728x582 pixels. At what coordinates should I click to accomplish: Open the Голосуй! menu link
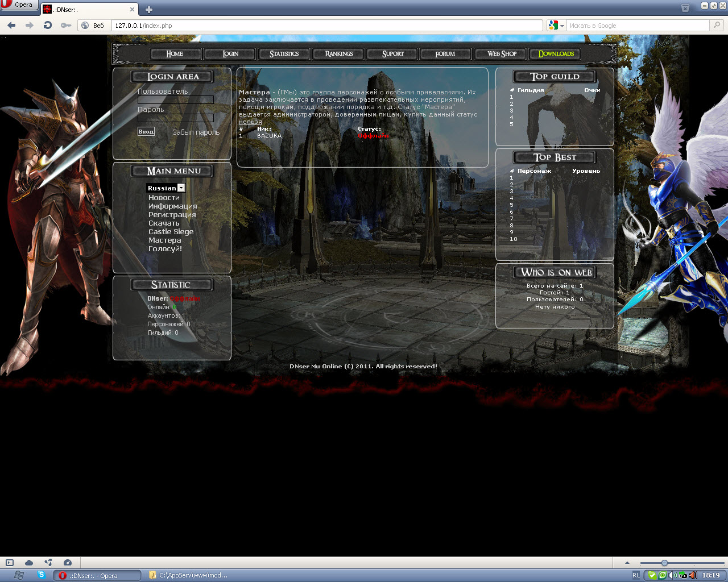click(166, 249)
